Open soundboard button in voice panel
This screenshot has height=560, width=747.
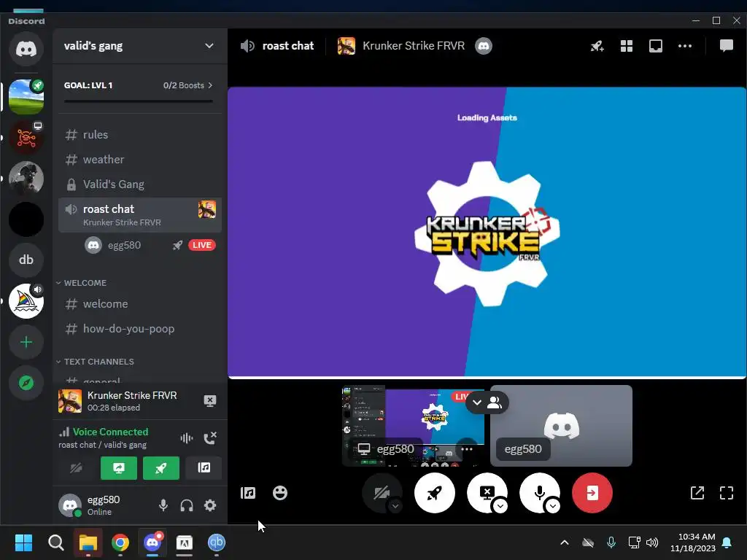pos(204,467)
